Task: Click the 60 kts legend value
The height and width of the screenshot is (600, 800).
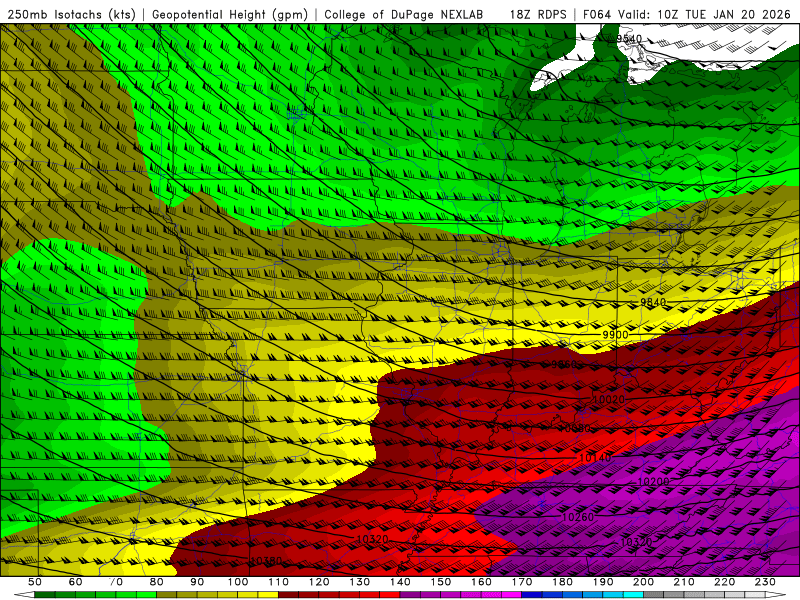Action: (75, 582)
